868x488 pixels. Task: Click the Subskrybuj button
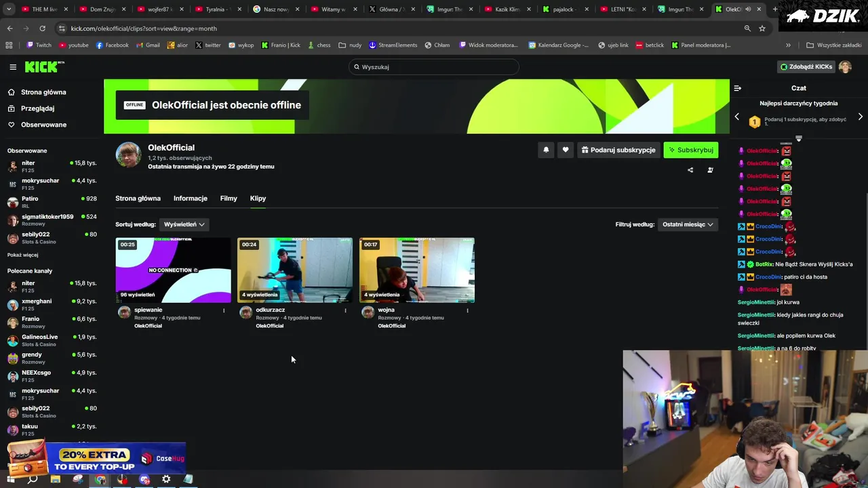coord(691,150)
